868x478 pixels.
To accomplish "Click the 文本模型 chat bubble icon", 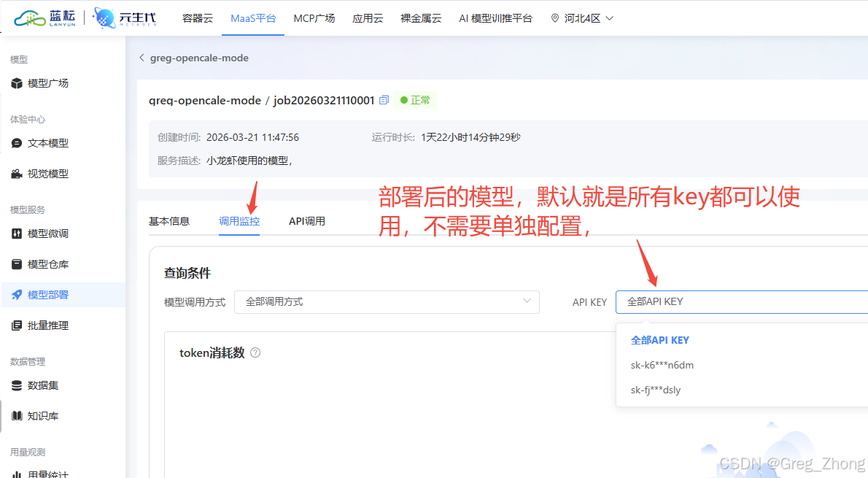I will 17,143.
